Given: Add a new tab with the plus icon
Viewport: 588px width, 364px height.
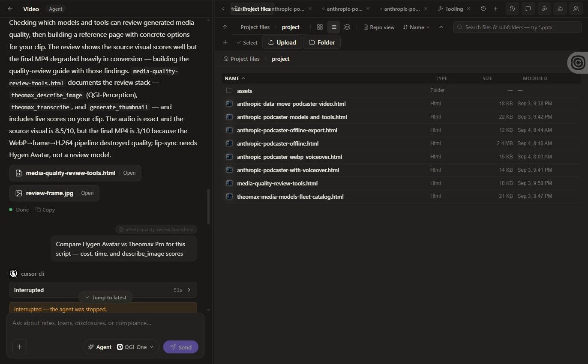Looking at the screenshot, I should tap(495, 9).
